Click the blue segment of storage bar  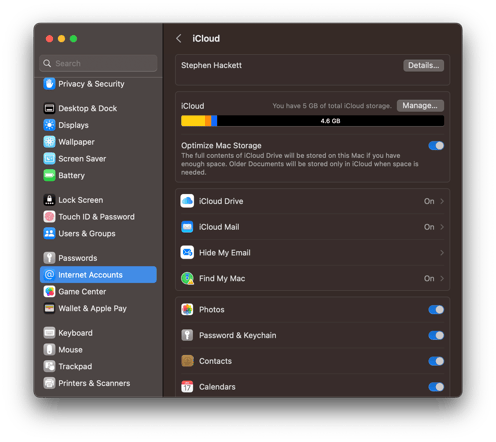click(214, 121)
